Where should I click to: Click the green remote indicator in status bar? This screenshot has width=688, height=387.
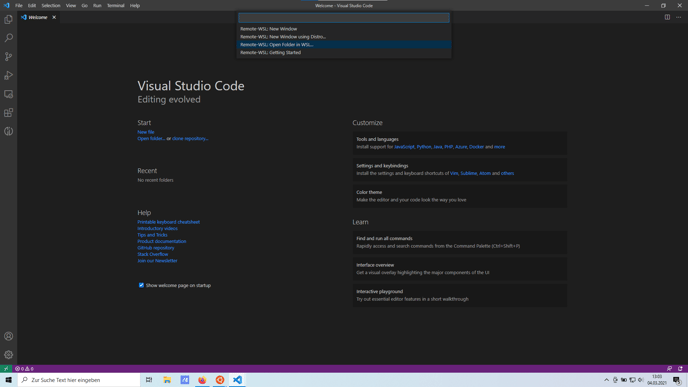6,369
